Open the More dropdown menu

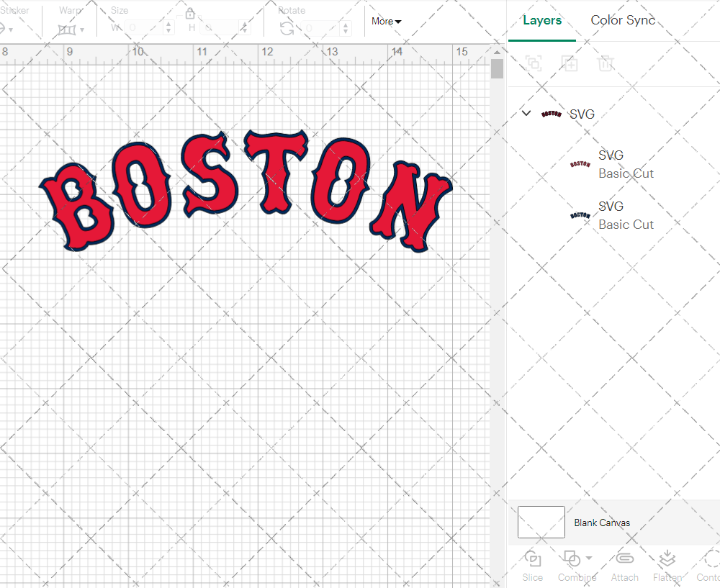click(x=387, y=21)
